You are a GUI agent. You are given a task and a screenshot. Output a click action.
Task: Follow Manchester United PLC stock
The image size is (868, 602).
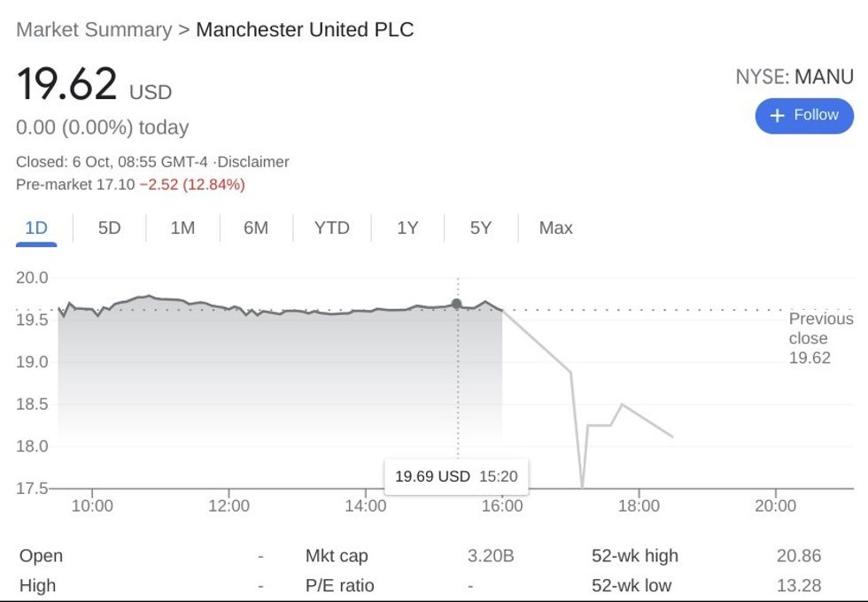804,116
